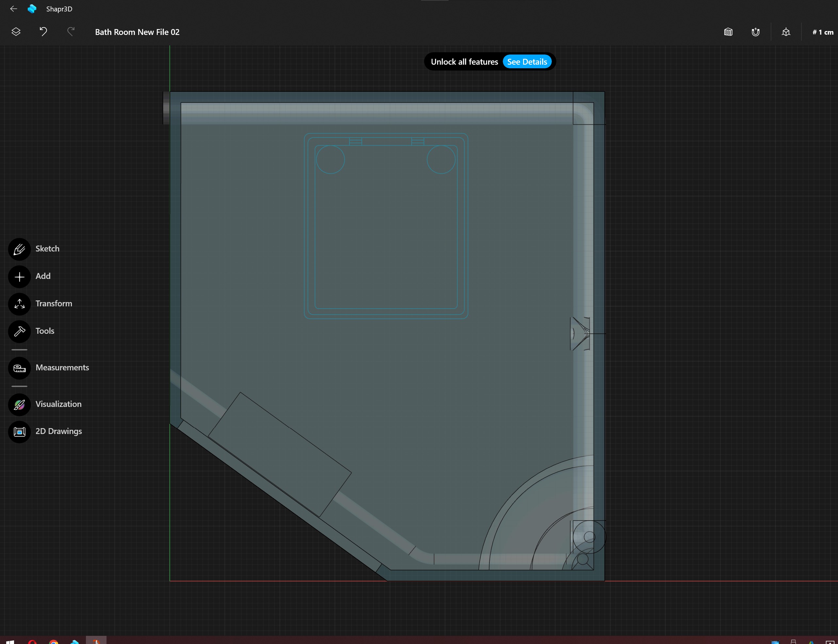Image resolution: width=838 pixels, height=644 pixels.
Task: Open the Tools hammer menu
Action: (20, 331)
